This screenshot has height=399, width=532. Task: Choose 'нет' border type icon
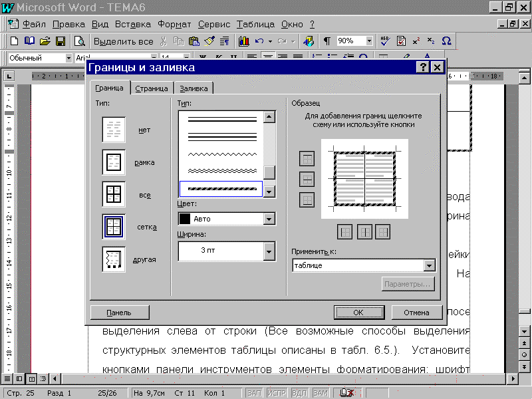click(114, 130)
